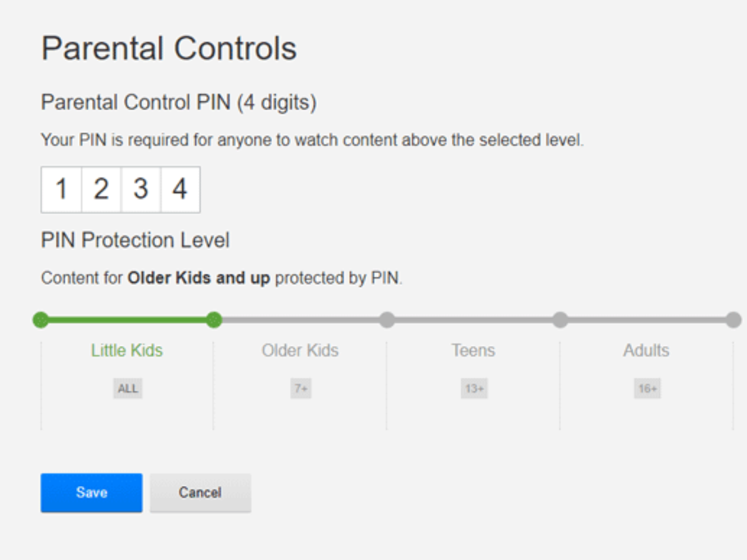Image resolution: width=747 pixels, height=560 pixels.
Task: Click the second PIN digit box
Action: pyautogui.click(x=101, y=189)
